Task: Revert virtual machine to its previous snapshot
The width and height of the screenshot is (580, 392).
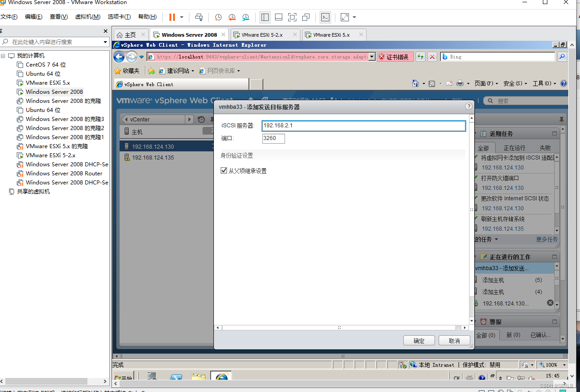Action: pyautogui.click(x=232, y=17)
